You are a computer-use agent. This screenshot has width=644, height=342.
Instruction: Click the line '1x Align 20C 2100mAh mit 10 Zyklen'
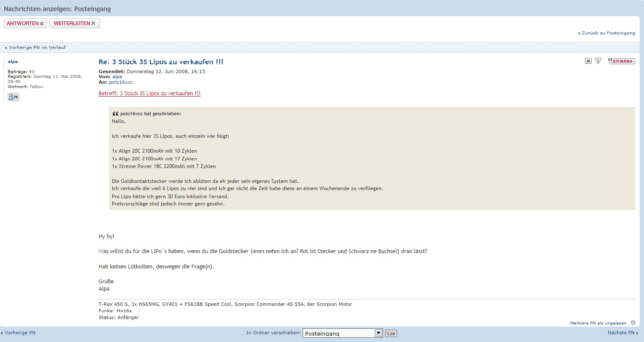[x=154, y=151]
